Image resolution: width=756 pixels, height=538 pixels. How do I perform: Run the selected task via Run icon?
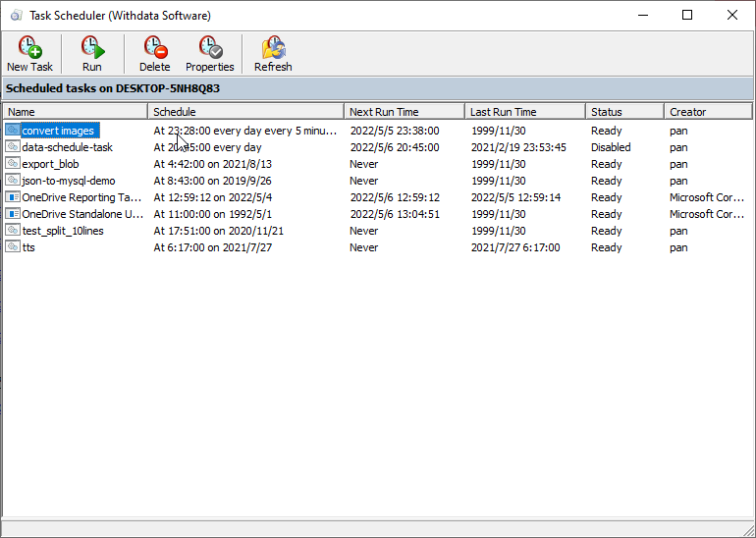[x=92, y=47]
